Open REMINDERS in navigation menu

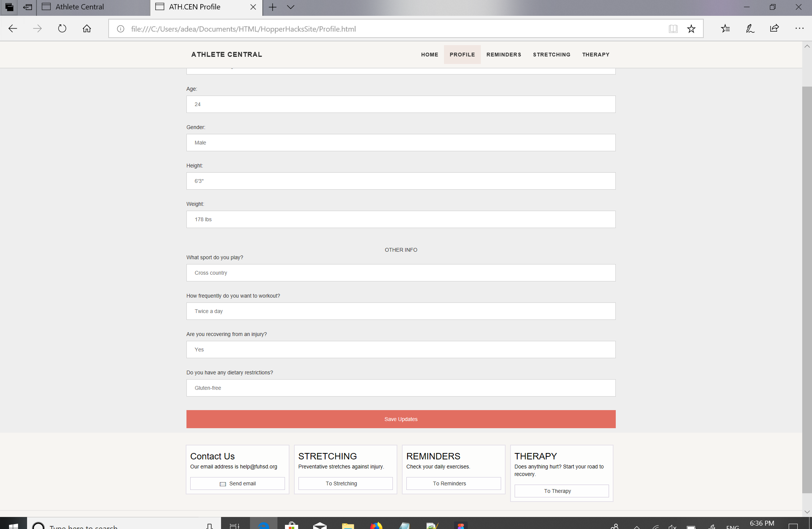(x=504, y=55)
